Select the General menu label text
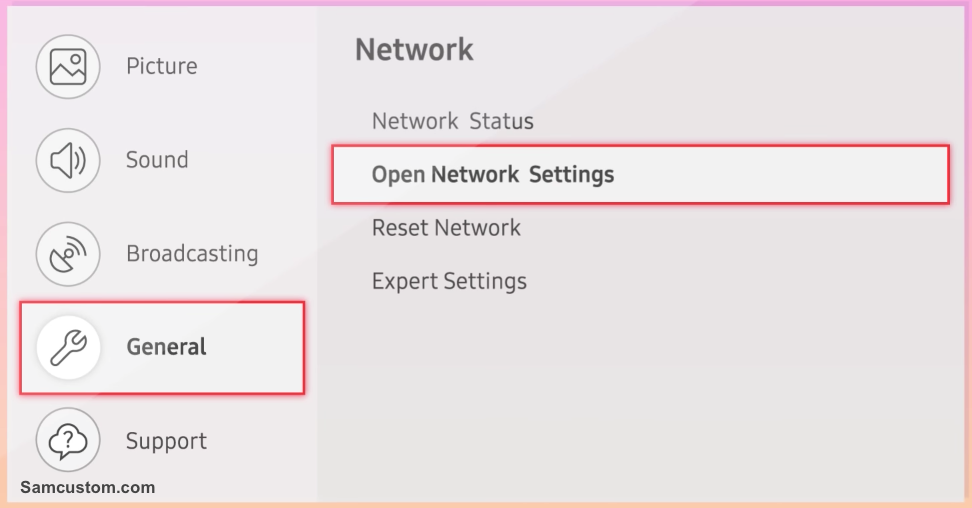 [x=166, y=347]
